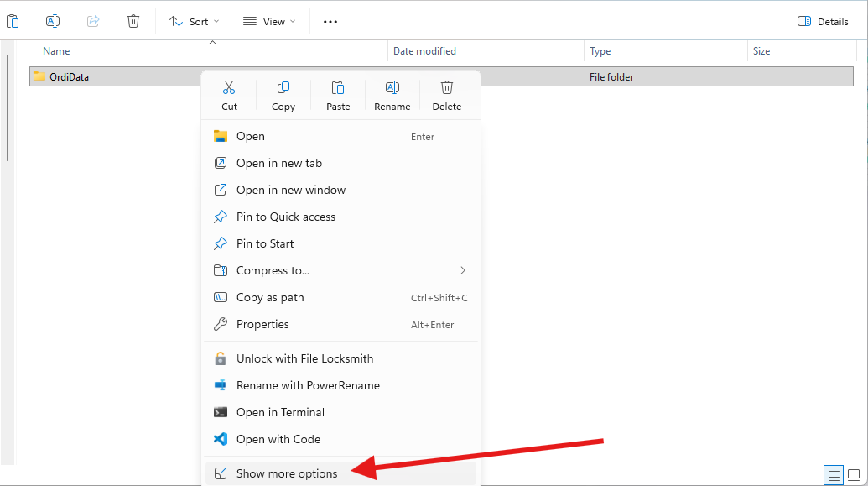
Task: Click the Paste icon in the toolbar
Action: (13, 21)
